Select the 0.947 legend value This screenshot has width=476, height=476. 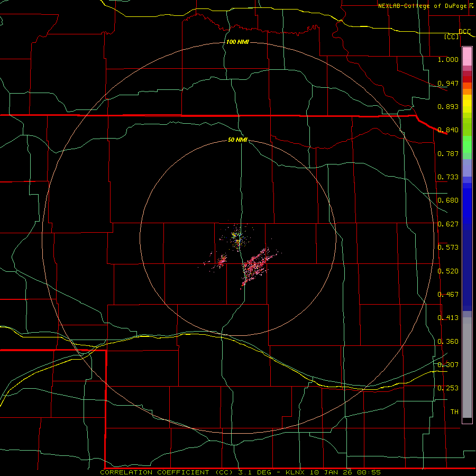pyautogui.click(x=448, y=83)
